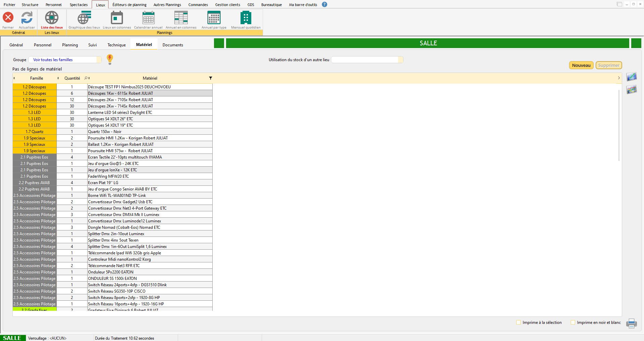Image resolution: width=644 pixels, height=341 pixels.
Task: Open Mensuel quotidien planning icon
Action: pyautogui.click(x=246, y=18)
